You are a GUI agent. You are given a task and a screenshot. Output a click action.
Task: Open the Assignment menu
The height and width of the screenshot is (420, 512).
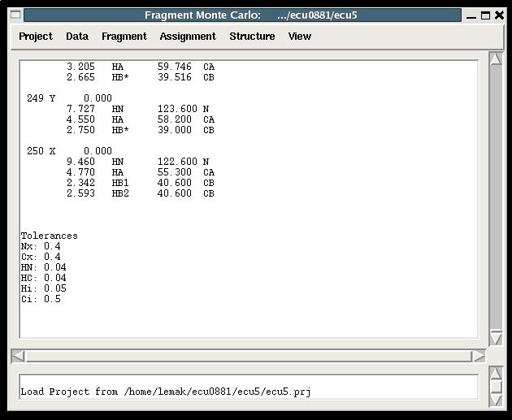(188, 37)
